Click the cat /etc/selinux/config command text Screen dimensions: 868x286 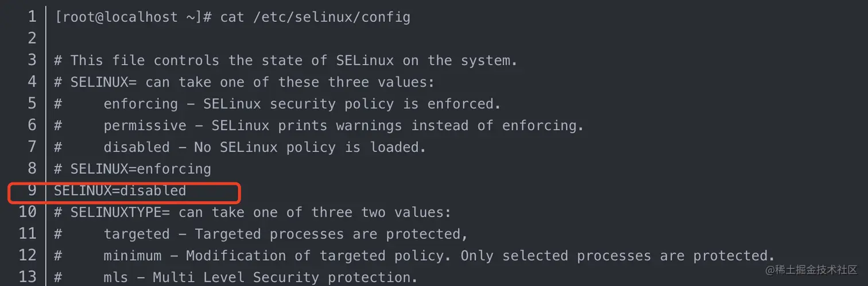tap(315, 17)
